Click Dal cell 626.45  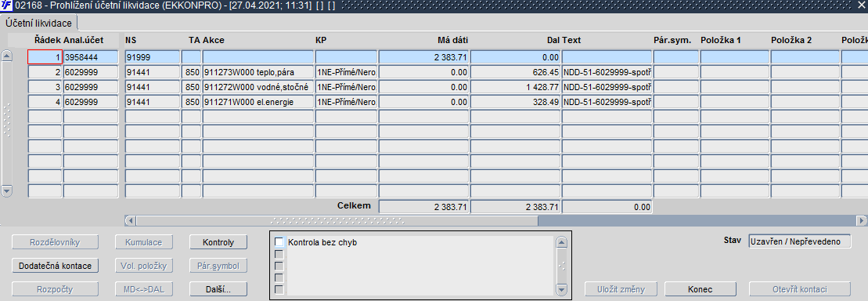click(x=516, y=72)
